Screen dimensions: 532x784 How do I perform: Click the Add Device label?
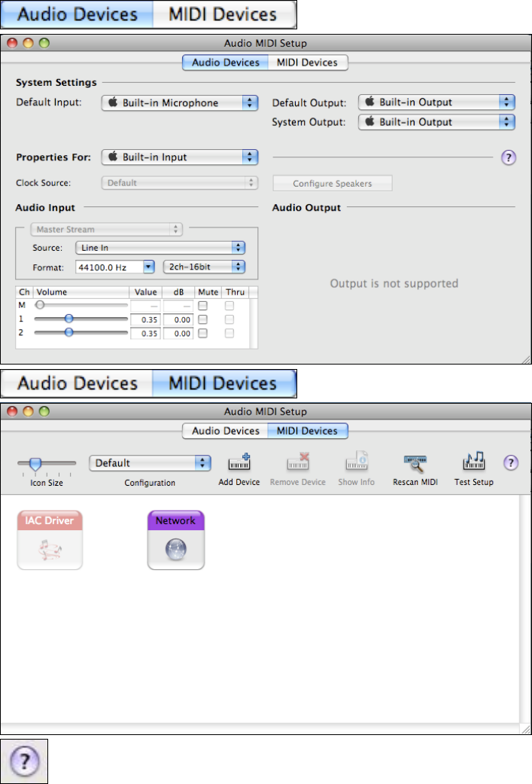tap(239, 483)
